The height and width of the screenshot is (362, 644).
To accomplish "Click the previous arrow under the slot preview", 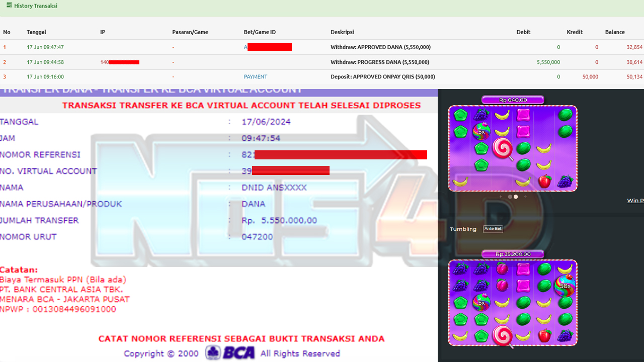I will tap(500, 197).
